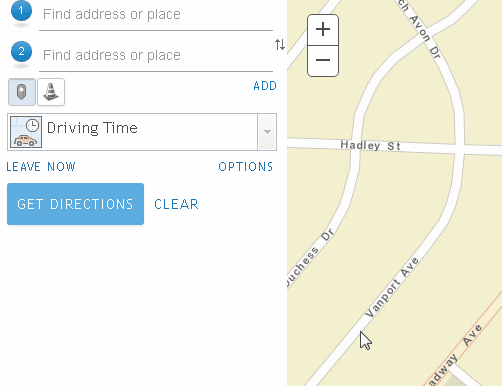Click the Hadley St label on the map
Image resolution: width=502 pixels, height=386 pixels.
370,145
